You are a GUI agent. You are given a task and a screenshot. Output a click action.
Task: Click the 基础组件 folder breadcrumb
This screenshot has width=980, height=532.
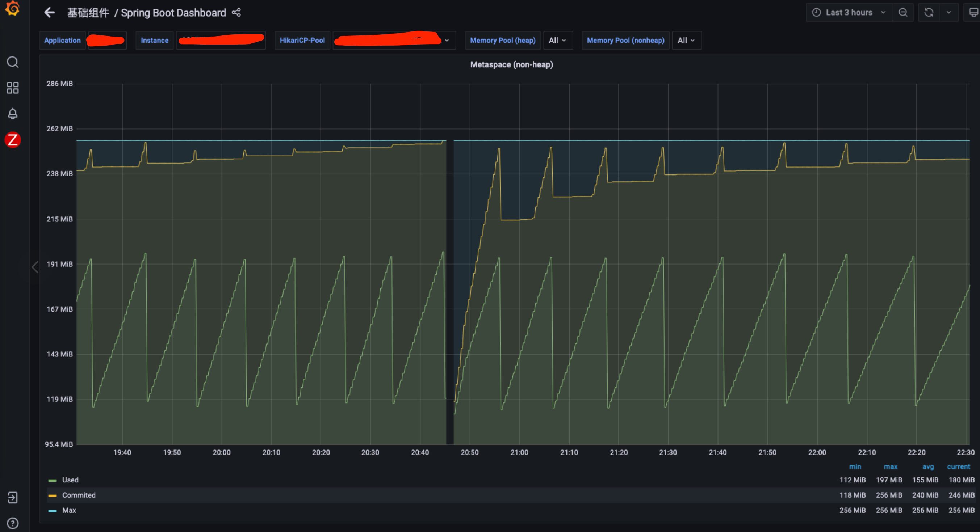point(88,13)
